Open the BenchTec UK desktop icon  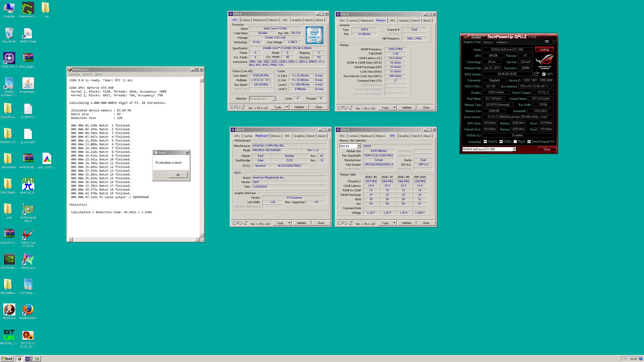tap(9, 337)
